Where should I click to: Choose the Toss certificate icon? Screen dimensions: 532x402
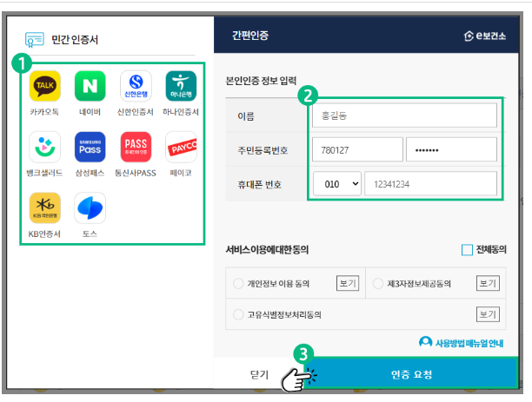point(90,208)
